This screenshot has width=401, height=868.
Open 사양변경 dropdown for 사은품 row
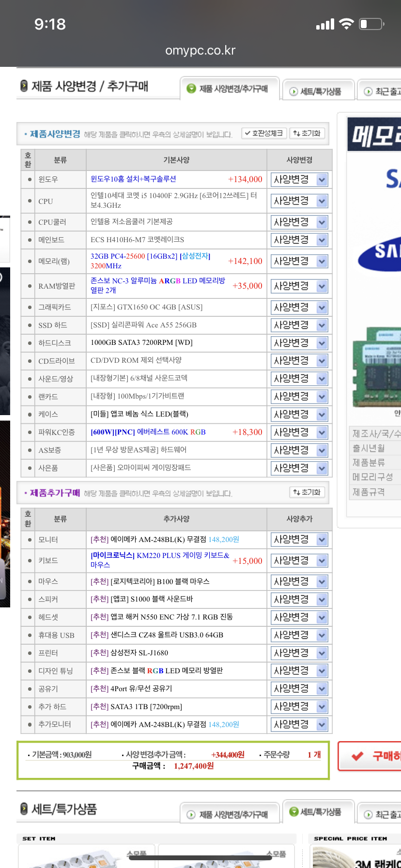coord(299,468)
